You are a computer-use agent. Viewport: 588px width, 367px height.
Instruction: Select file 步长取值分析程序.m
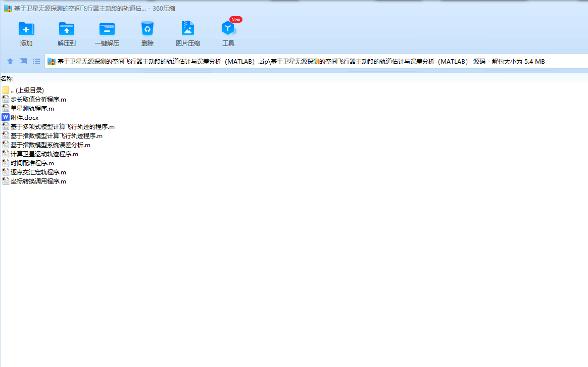tap(38, 100)
